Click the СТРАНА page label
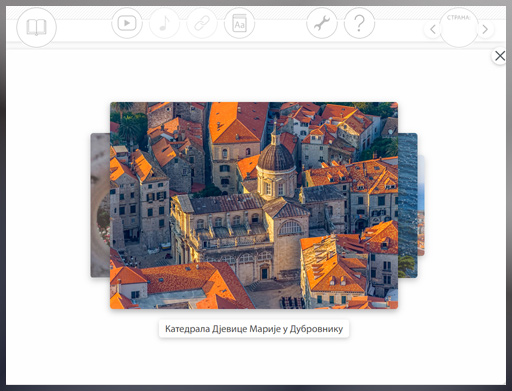 [x=459, y=18]
